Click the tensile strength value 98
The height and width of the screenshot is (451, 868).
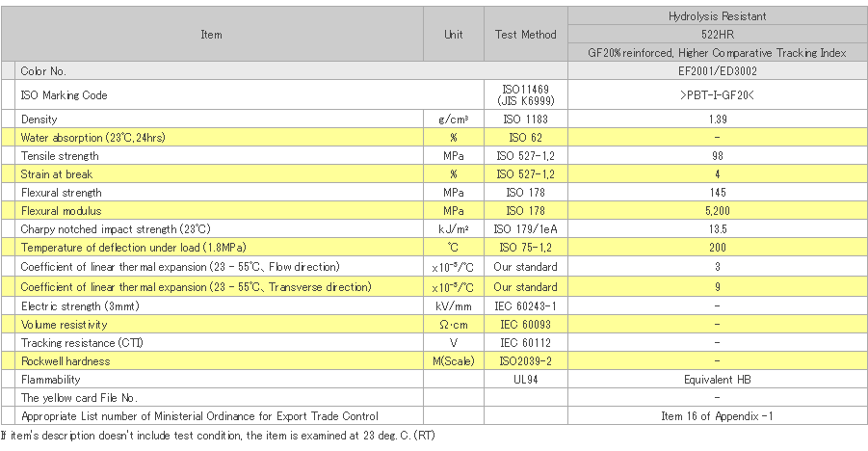718,156
